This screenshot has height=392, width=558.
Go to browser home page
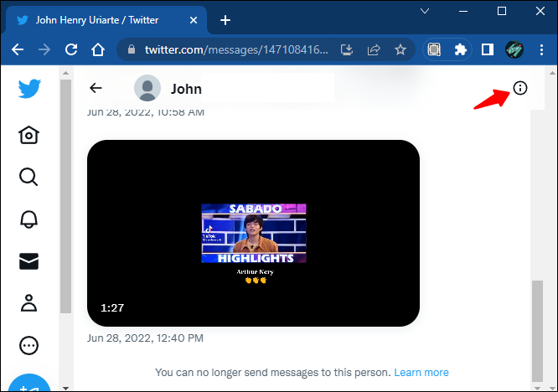[x=98, y=49]
